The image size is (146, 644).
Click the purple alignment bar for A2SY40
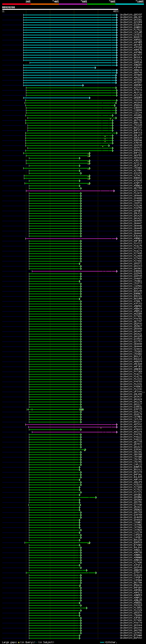(70, 191)
